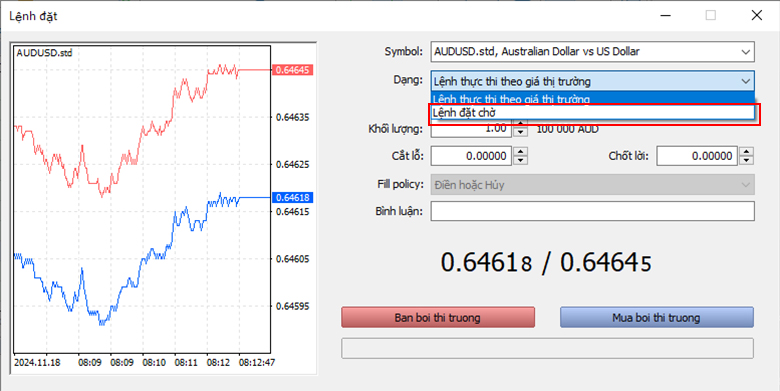780x391 pixels.
Task: Expand the Symbol dropdown arrow
Action: [745, 52]
